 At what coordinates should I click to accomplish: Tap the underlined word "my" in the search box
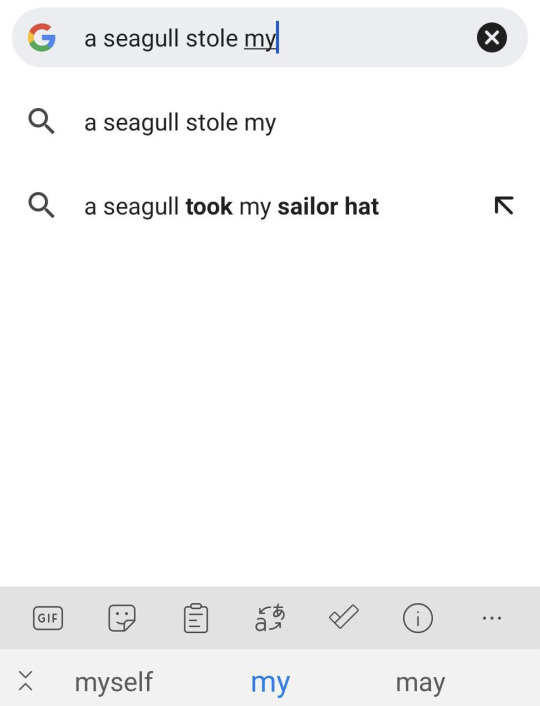point(260,39)
